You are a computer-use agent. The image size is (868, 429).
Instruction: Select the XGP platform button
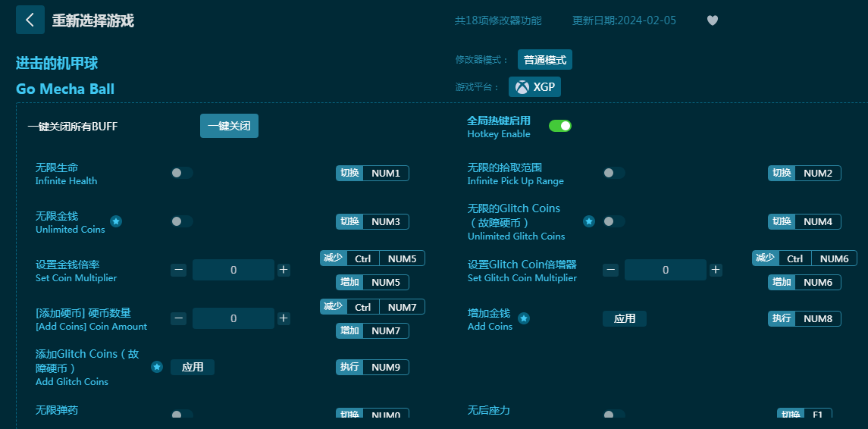[534, 87]
